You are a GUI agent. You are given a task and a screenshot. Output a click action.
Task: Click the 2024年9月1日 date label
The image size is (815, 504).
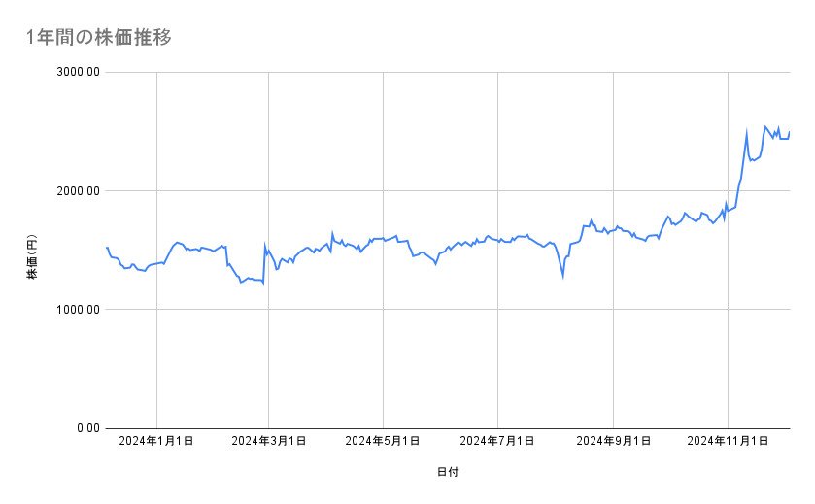[613, 441]
